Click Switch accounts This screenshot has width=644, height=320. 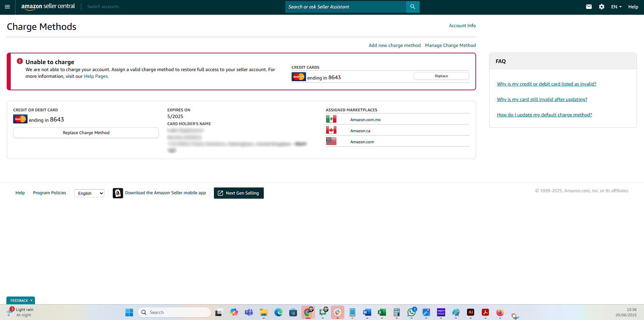point(103,7)
